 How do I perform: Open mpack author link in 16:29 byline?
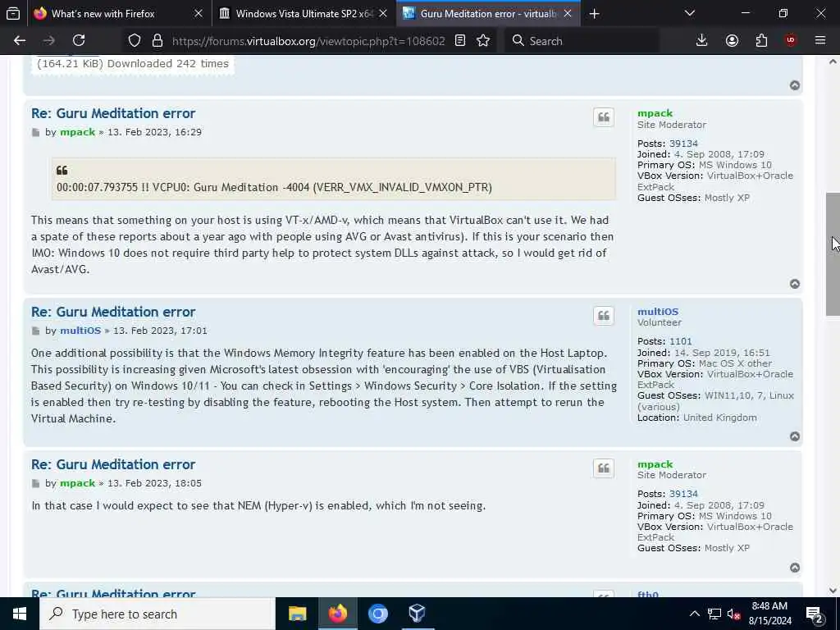pos(78,132)
